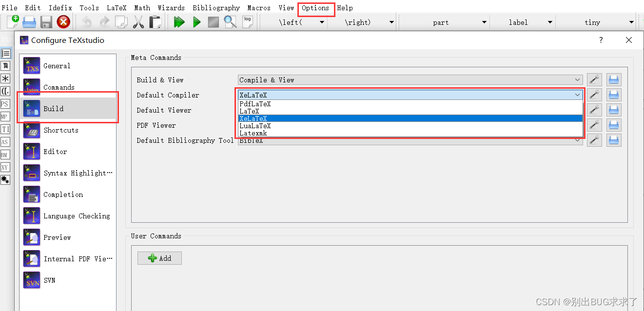
Task: Configure PDF Viewer with its wrench icon
Action: [594, 125]
